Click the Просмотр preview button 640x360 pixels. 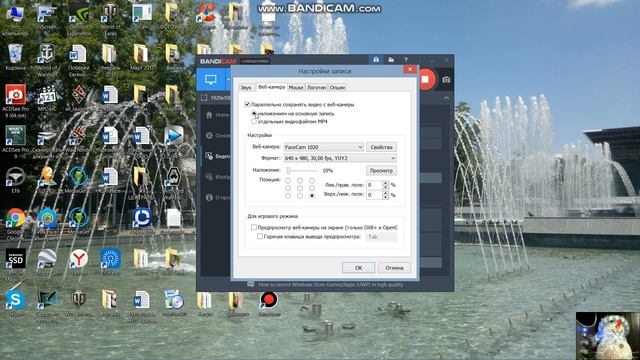pyautogui.click(x=381, y=171)
